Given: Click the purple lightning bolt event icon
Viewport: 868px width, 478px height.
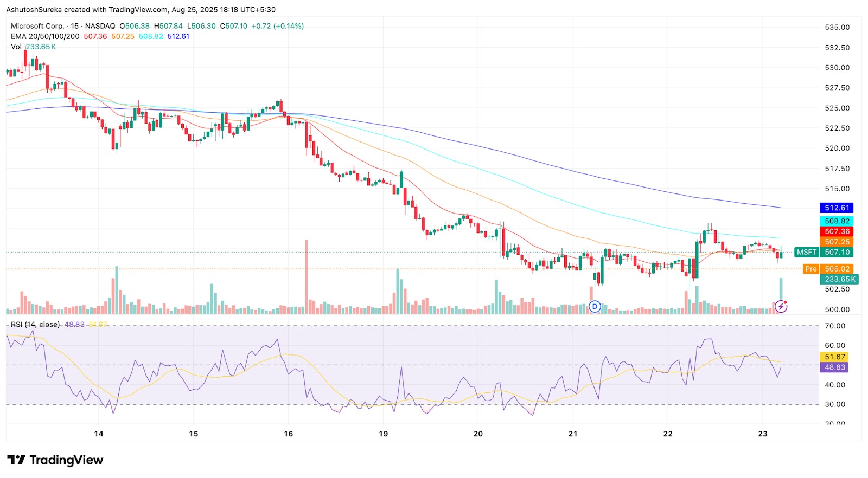Looking at the screenshot, I should click(x=781, y=307).
